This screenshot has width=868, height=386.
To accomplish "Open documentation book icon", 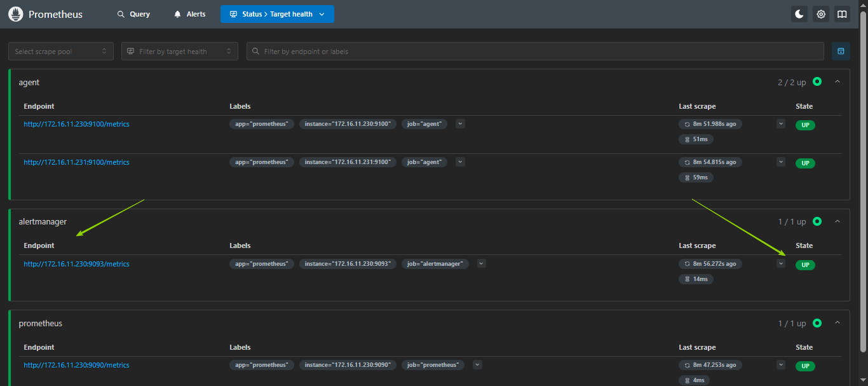I will 842,14.
